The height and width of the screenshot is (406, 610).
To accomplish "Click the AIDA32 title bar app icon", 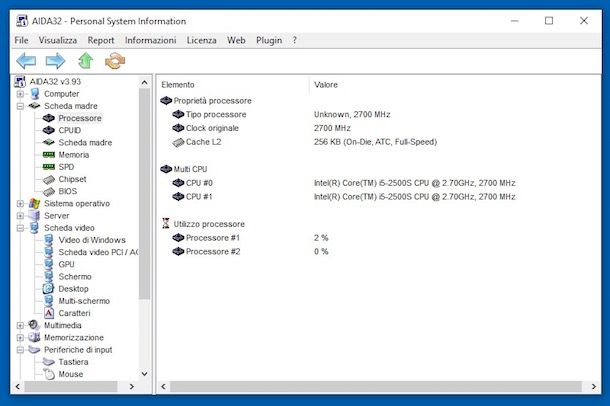I will click(22, 21).
